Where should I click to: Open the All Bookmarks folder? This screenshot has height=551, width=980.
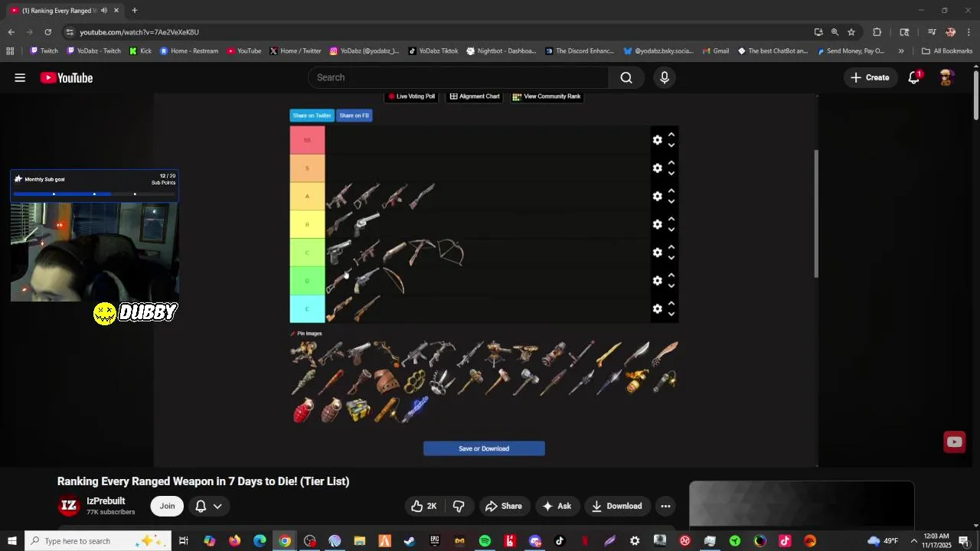tap(947, 51)
